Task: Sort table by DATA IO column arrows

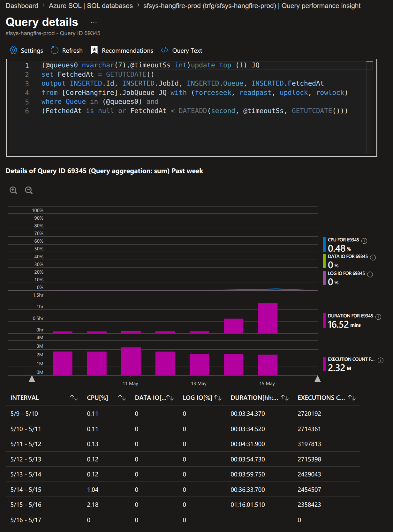Action: coord(170,398)
